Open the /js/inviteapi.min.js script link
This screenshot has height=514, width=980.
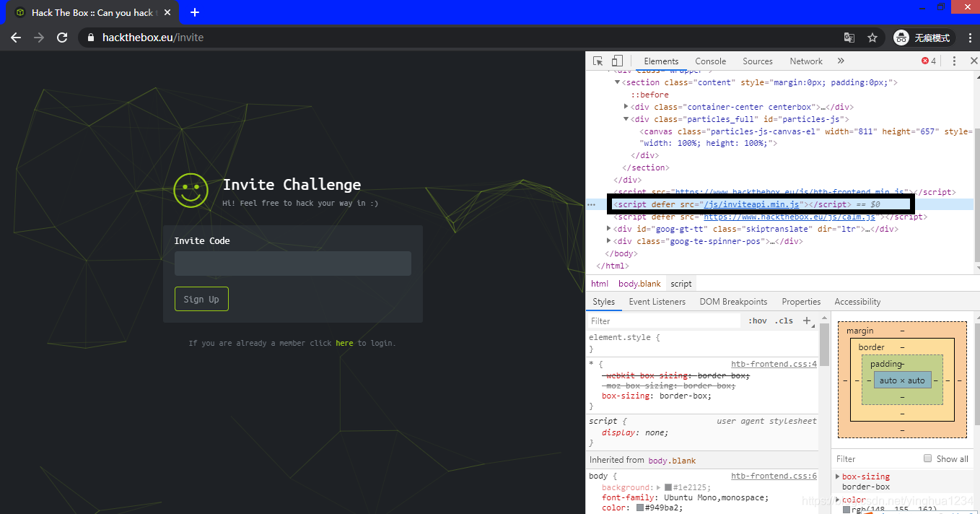click(751, 204)
